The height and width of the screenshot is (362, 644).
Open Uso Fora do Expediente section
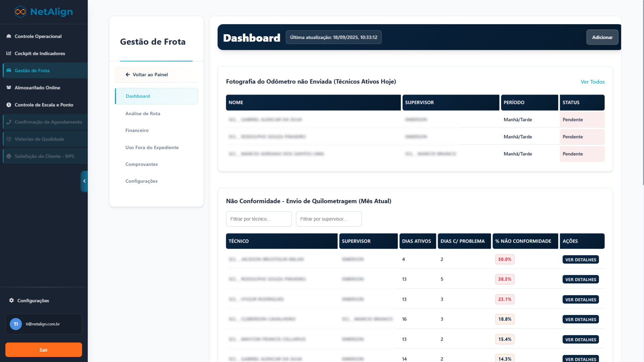click(152, 147)
